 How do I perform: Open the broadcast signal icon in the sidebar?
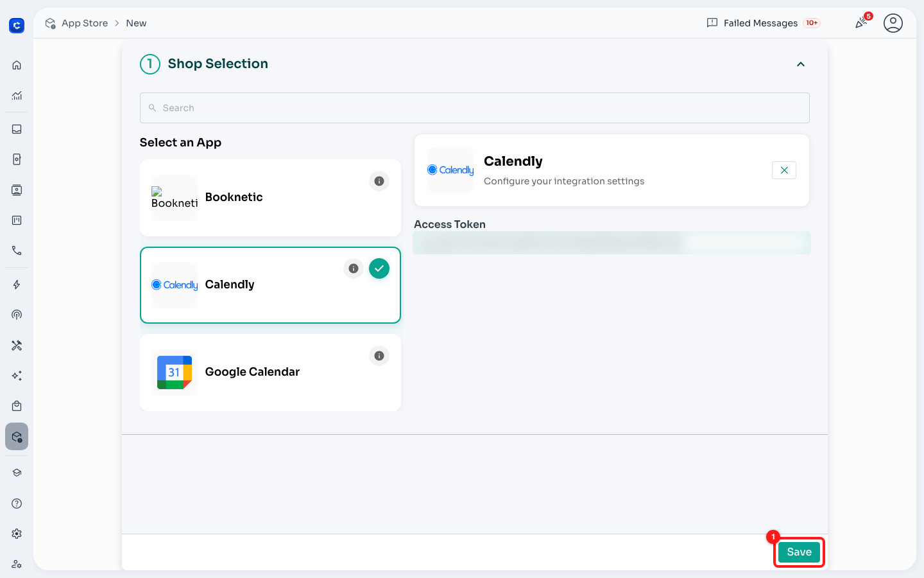tap(17, 315)
